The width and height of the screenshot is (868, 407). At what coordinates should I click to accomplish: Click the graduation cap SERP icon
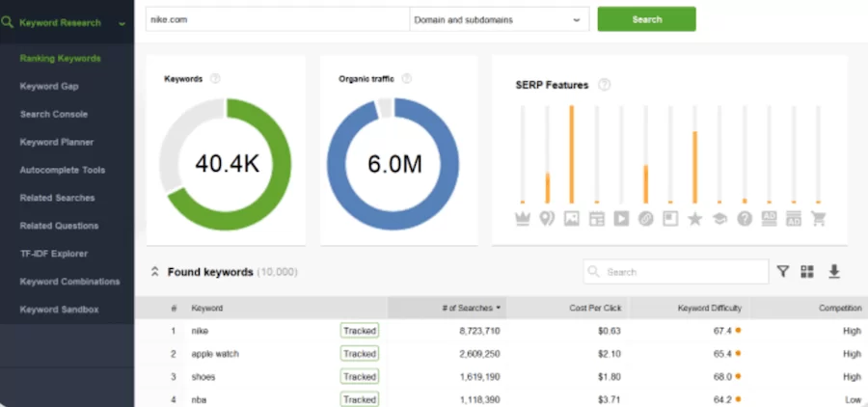(x=719, y=219)
